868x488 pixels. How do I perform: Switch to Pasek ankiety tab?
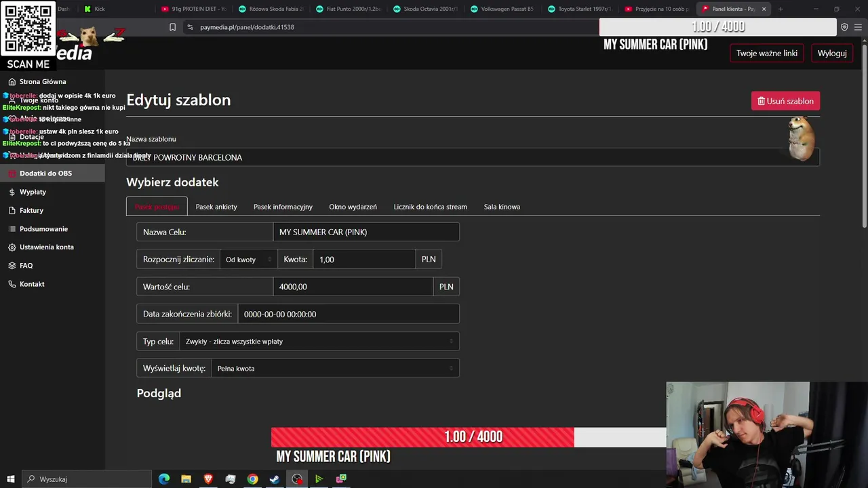coord(216,207)
